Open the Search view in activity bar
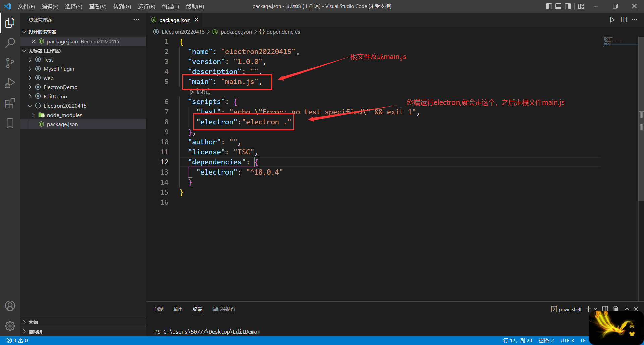This screenshot has height=345, width=644. [10, 43]
